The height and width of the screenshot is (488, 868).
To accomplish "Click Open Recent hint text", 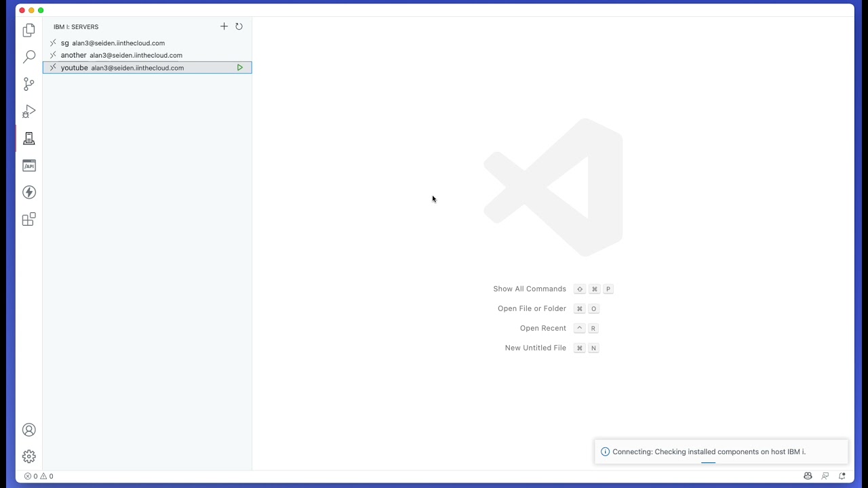I will [543, 328].
